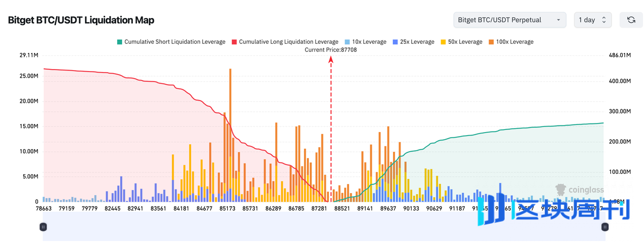Click the Current Price:87708 label
Viewport: 644px width, 250px height.
point(331,50)
